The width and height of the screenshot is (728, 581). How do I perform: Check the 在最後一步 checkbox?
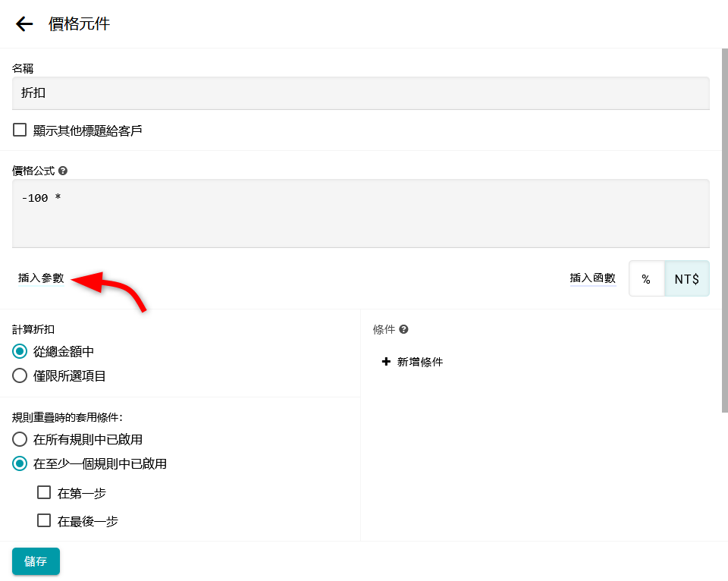[44, 521]
